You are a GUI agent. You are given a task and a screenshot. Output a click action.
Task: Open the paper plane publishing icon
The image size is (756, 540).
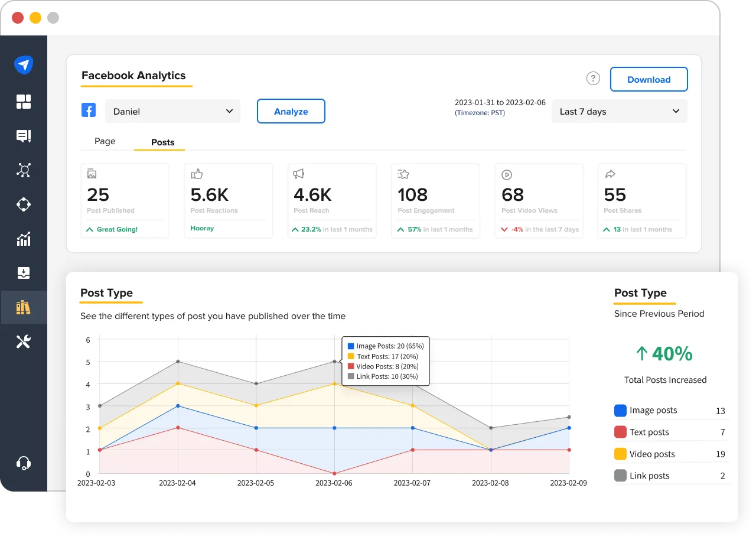click(x=24, y=65)
